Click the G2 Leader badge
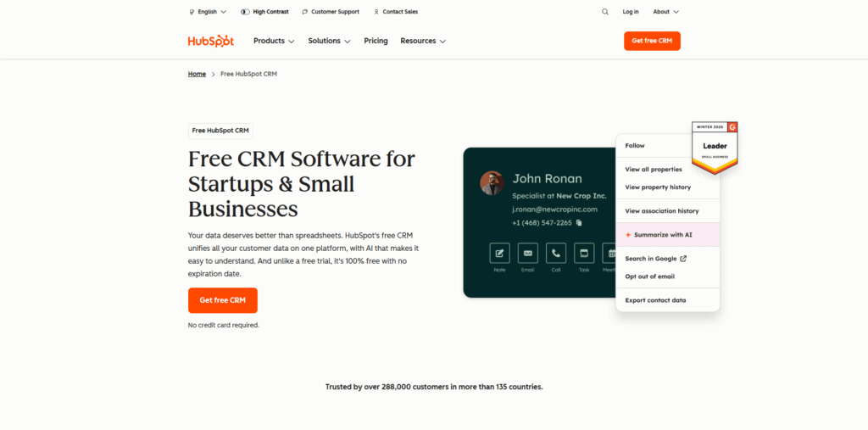868x430 pixels. 715,148
